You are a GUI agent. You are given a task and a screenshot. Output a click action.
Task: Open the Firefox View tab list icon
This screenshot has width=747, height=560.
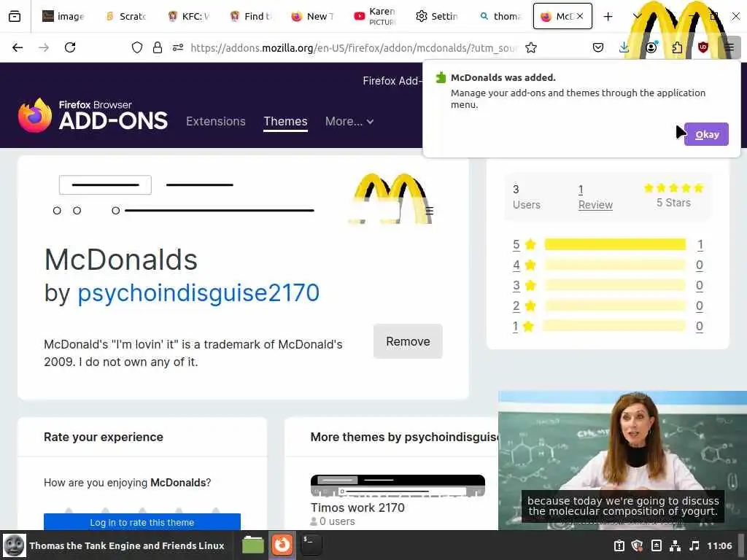tap(15, 17)
